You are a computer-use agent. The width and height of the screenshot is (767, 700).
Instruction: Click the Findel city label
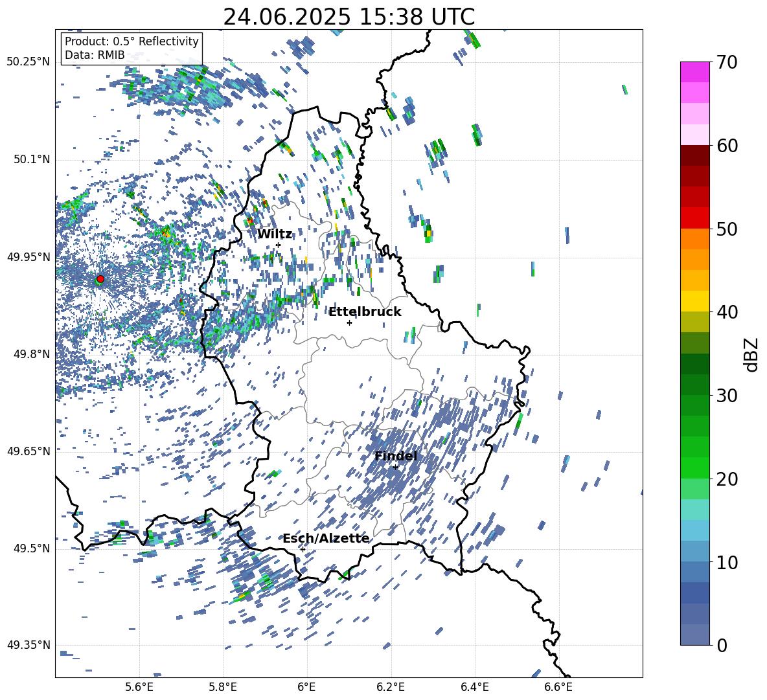pyautogui.click(x=396, y=456)
